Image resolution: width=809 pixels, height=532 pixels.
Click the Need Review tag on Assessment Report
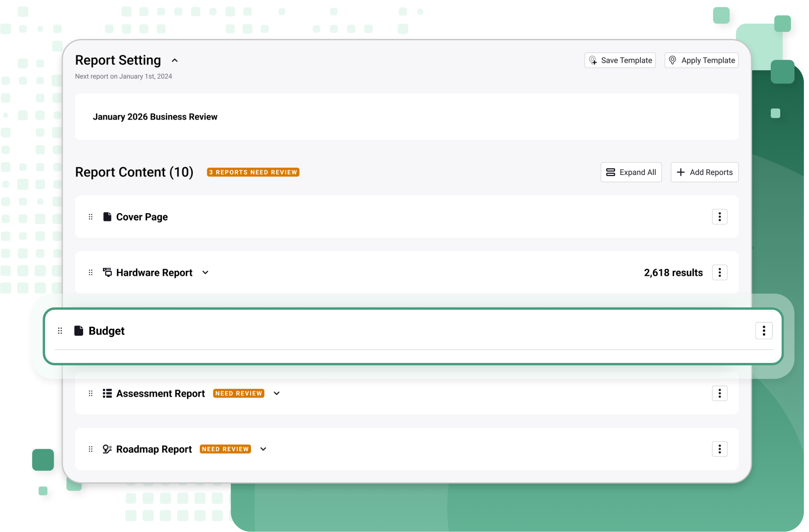click(x=238, y=393)
